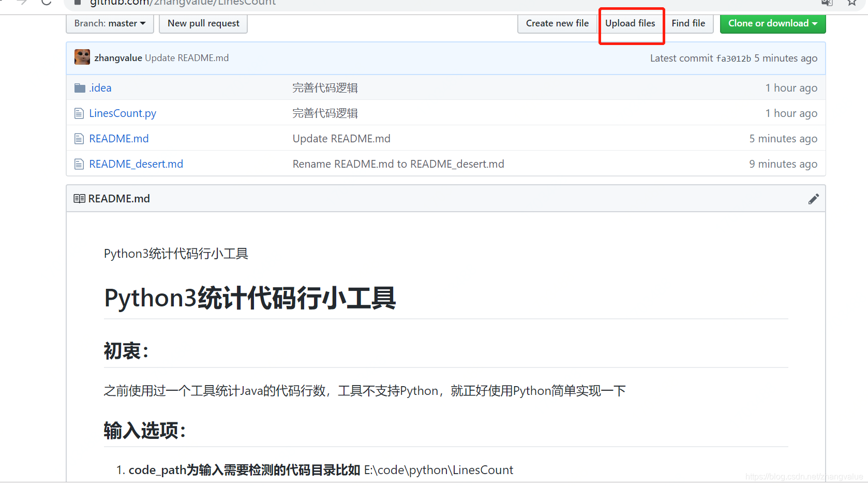Click the translate icon in the address bar

826,3
